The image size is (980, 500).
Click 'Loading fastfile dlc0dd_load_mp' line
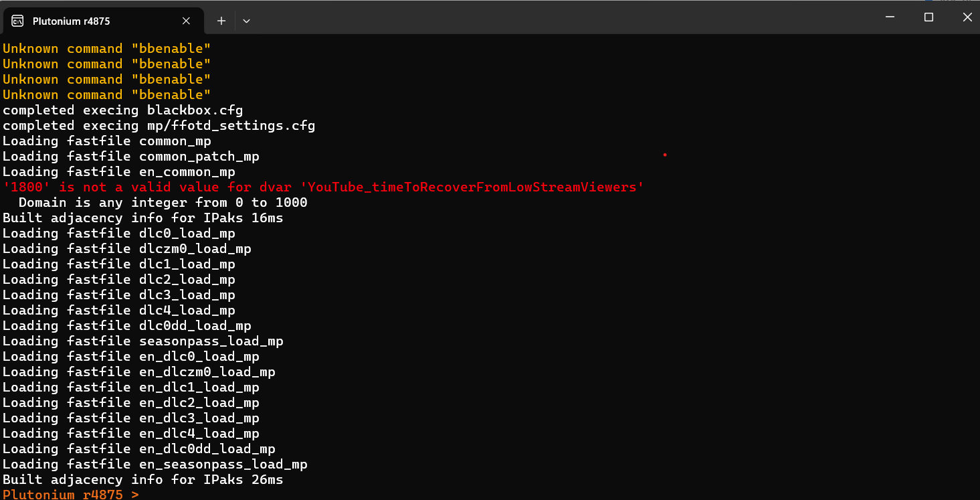coord(127,325)
